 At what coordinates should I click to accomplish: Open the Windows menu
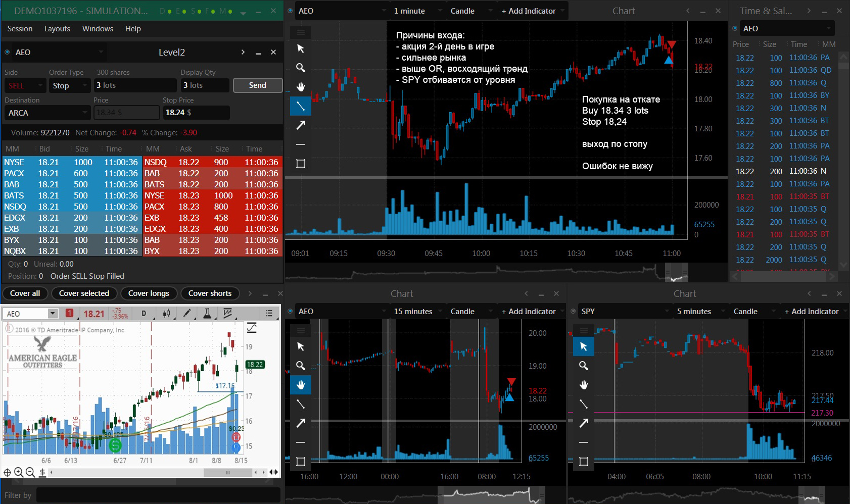98,29
